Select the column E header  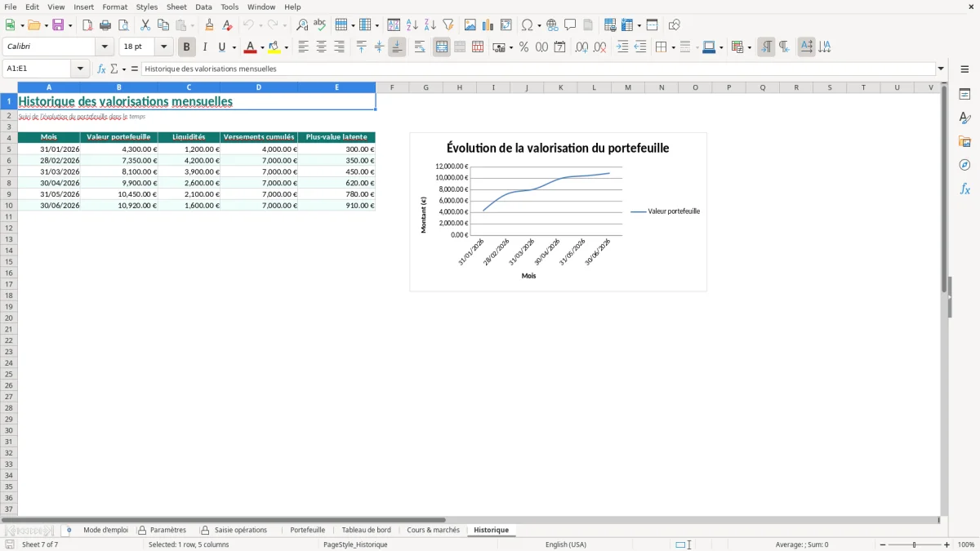point(336,87)
